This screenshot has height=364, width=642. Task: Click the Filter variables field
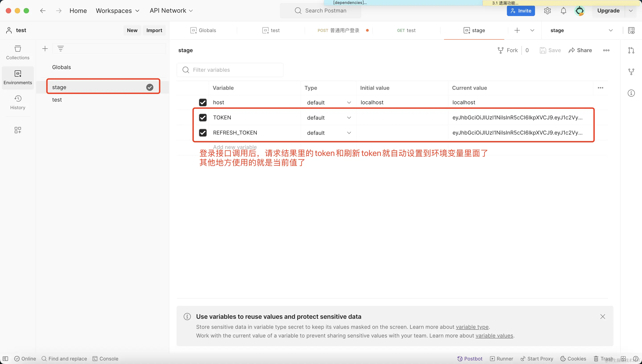tap(230, 70)
